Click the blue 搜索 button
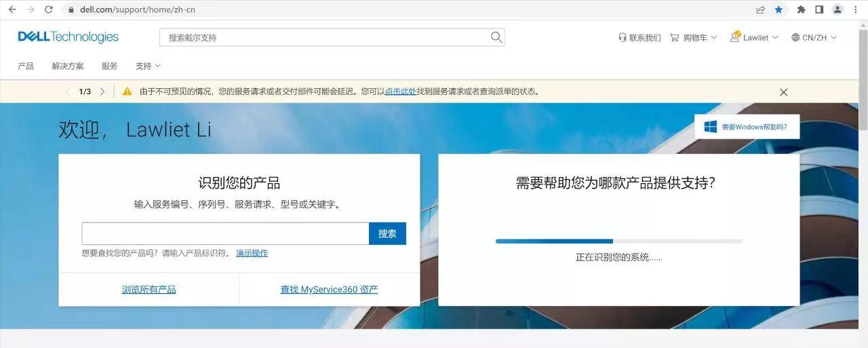 pos(387,233)
